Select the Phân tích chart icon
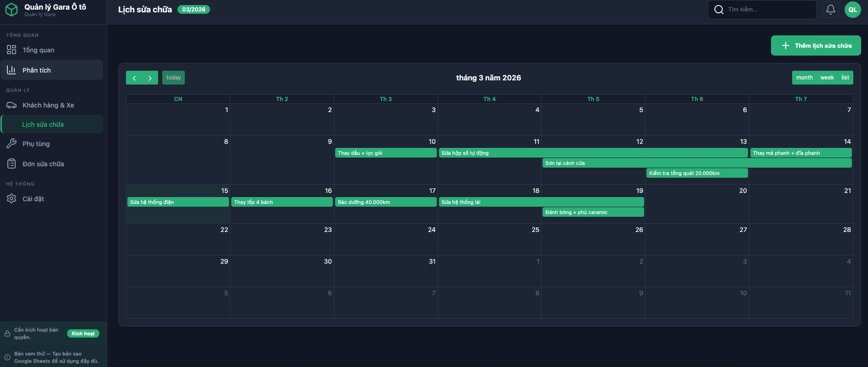This screenshot has height=367, width=868. 11,70
